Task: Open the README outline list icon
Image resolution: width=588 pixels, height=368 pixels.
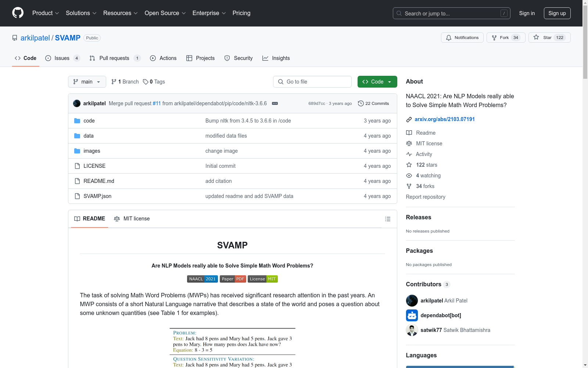Action: [387, 219]
